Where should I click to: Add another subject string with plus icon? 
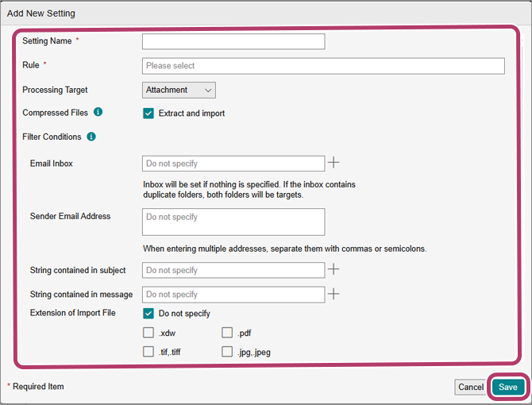(x=334, y=270)
